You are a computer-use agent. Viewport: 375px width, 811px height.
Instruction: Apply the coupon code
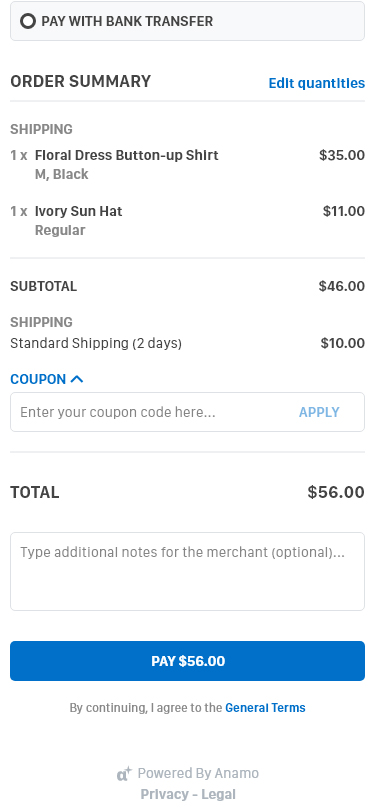(x=319, y=412)
